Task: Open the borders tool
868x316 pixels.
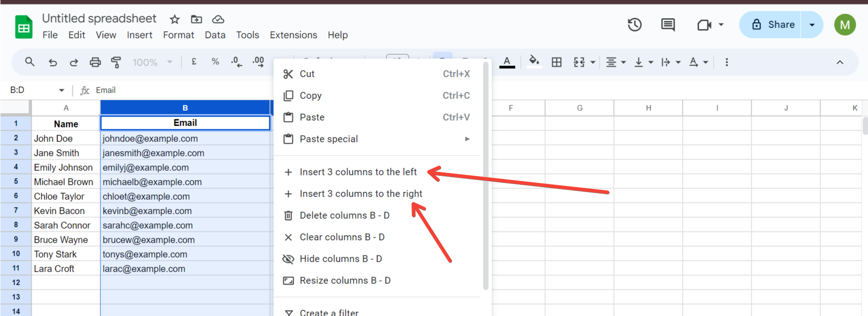Action: click(x=557, y=62)
